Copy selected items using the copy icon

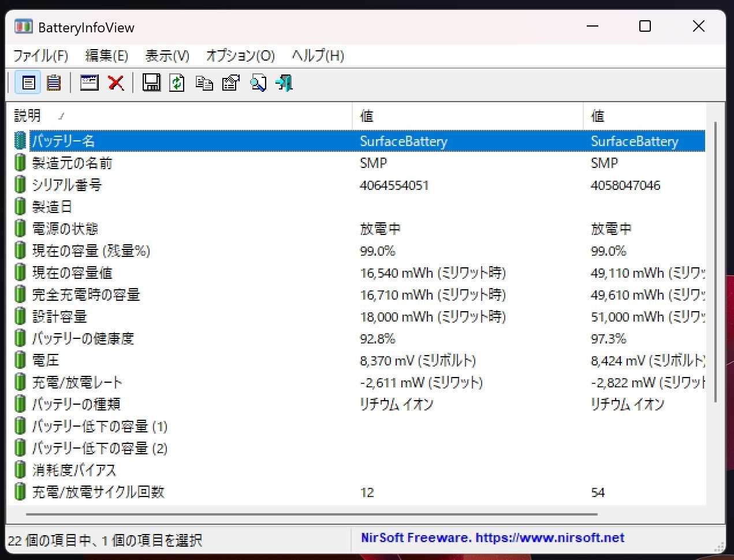pos(204,83)
